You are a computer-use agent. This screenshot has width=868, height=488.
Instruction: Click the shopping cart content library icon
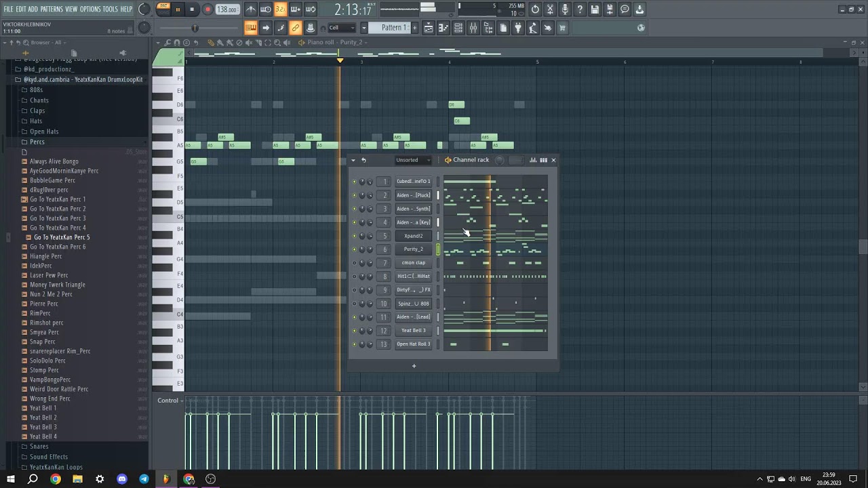coord(562,28)
